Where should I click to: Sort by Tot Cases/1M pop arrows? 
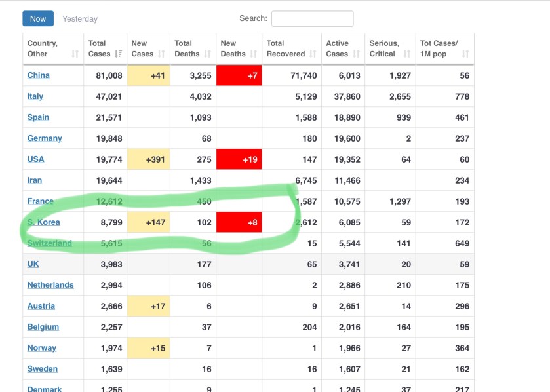pos(465,54)
